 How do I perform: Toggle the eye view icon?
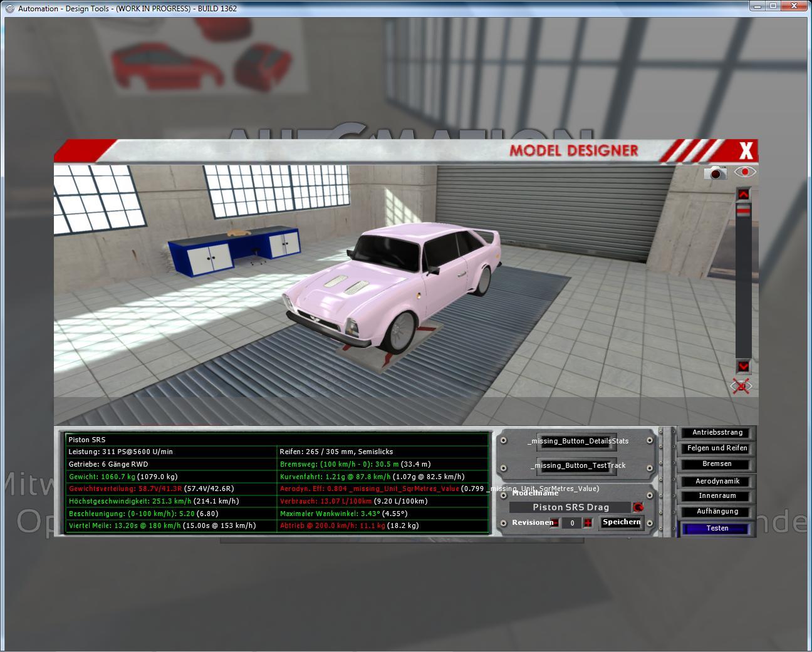tap(745, 172)
